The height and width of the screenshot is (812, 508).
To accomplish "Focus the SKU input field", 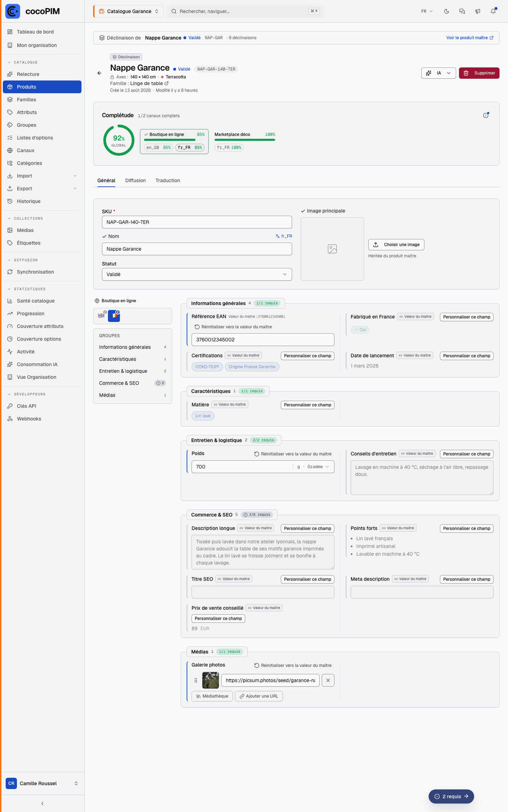I will click(197, 222).
